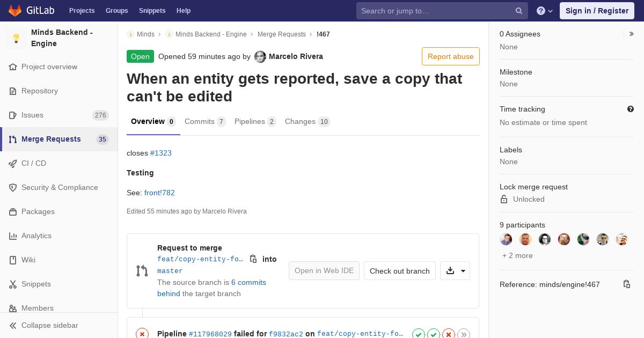644x338 pixels.
Task: Open Analytics in sidebar
Action: click(36, 236)
